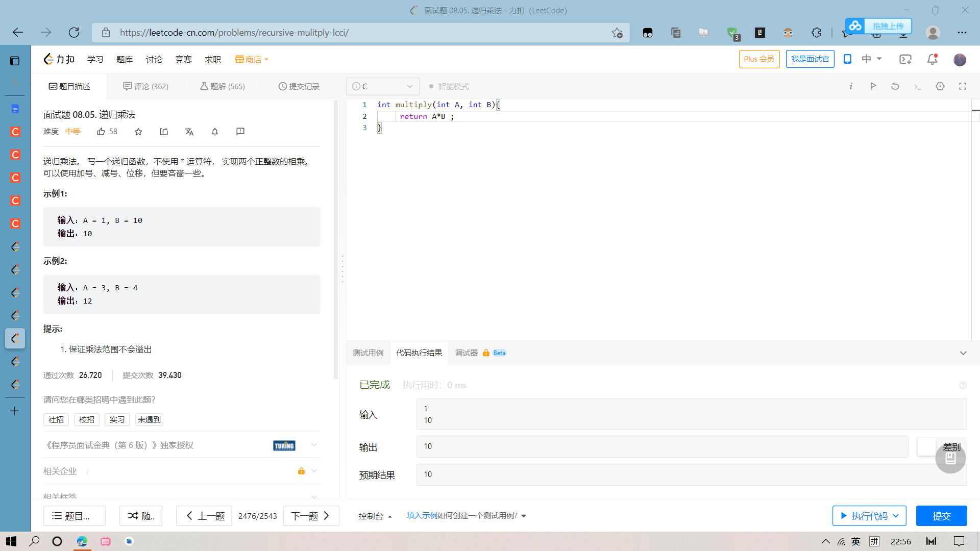Add a new tab with plus icon in sidebar
The height and width of the screenshot is (551, 980).
coord(15,411)
